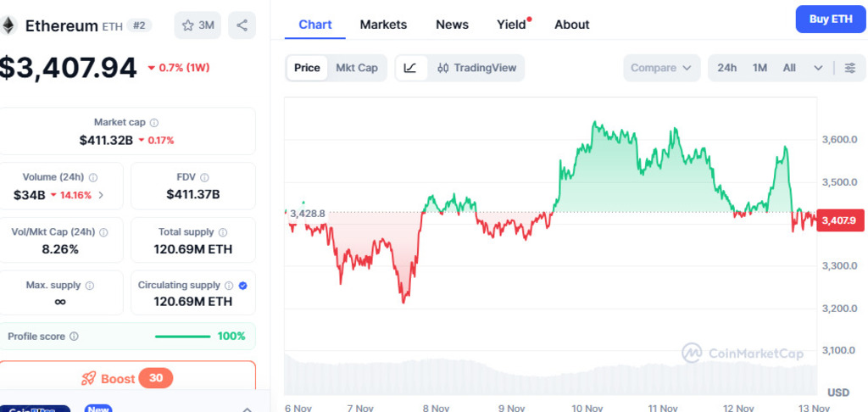Click the Volume (24h) info icon
Screen dimensions: 868x412
[93, 178]
